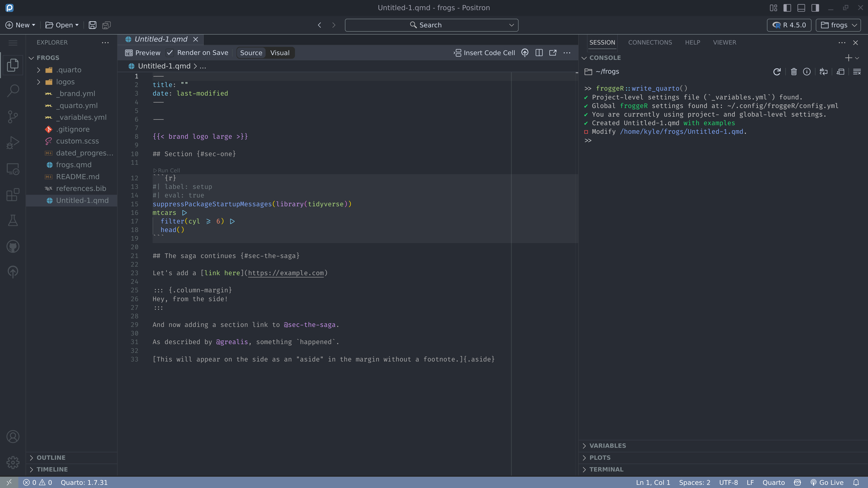Switch to the CONNECTIONS tab
Viewport: 868px width, 488px height.
click(650, 42)
